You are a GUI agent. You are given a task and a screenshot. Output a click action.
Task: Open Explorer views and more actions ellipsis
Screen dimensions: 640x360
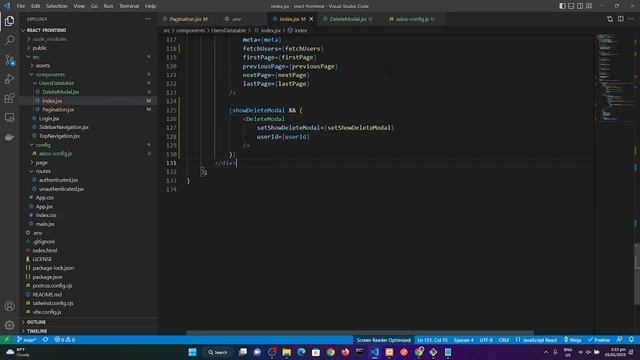point(148,19)
